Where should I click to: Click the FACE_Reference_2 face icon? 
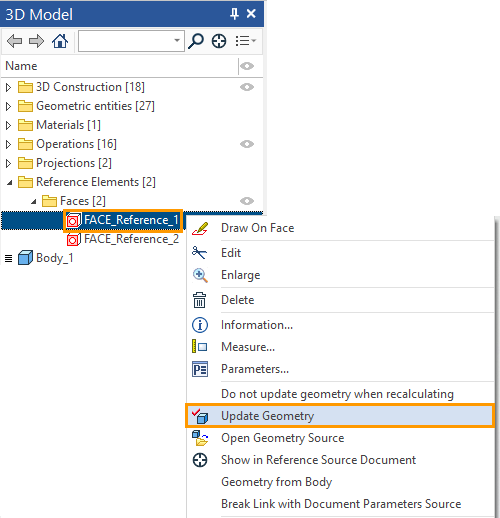73,239
